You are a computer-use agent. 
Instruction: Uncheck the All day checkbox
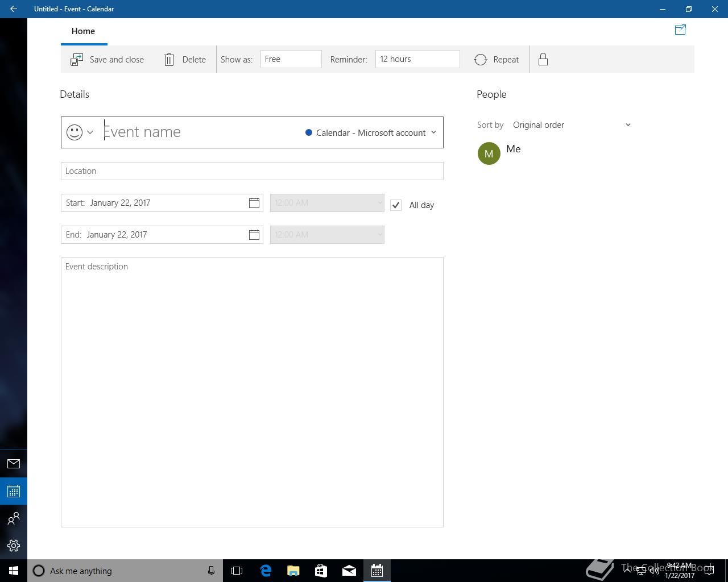396,205
